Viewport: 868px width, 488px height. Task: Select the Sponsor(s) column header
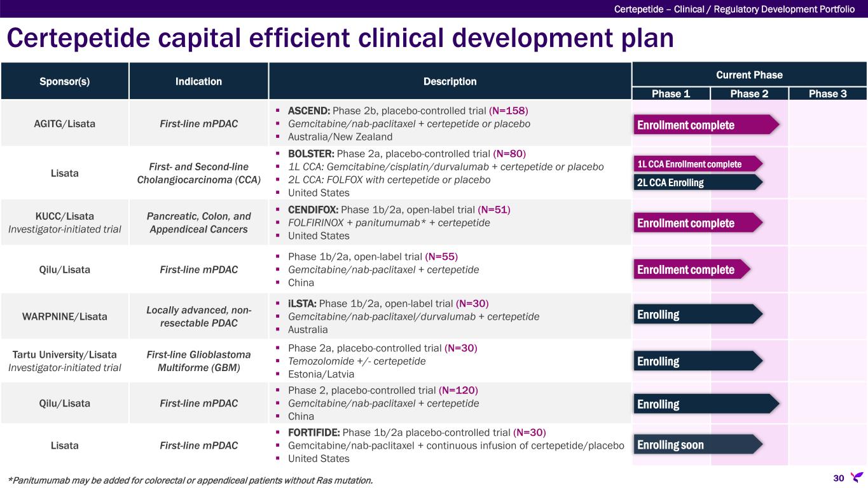(65, 81)
